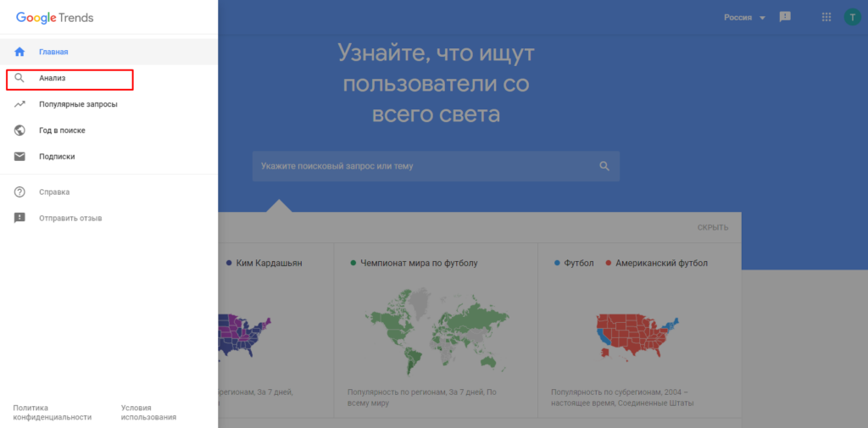Select the Анализ menu item

[x=53, y=79]
